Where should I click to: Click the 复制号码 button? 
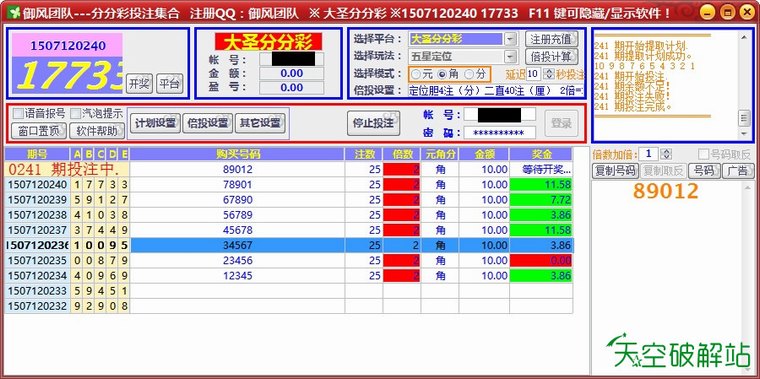[x=615, y=171]
